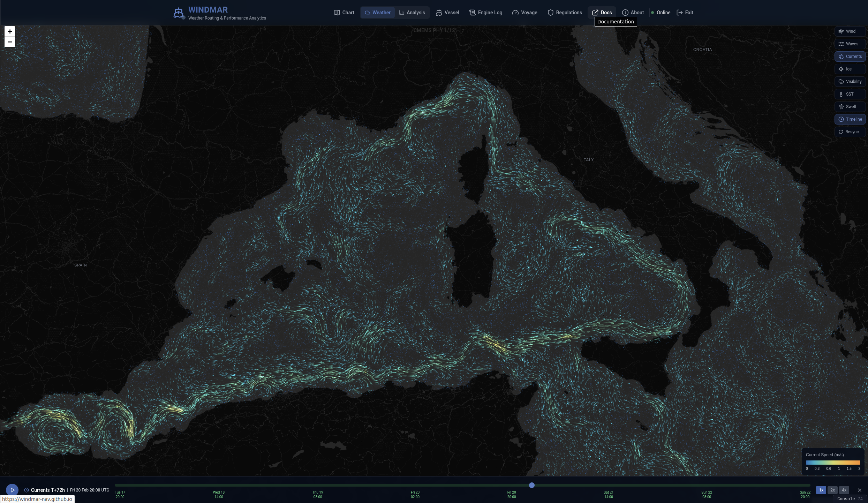
Task: Click the timeline slider handle
Action: pos(531,485)
